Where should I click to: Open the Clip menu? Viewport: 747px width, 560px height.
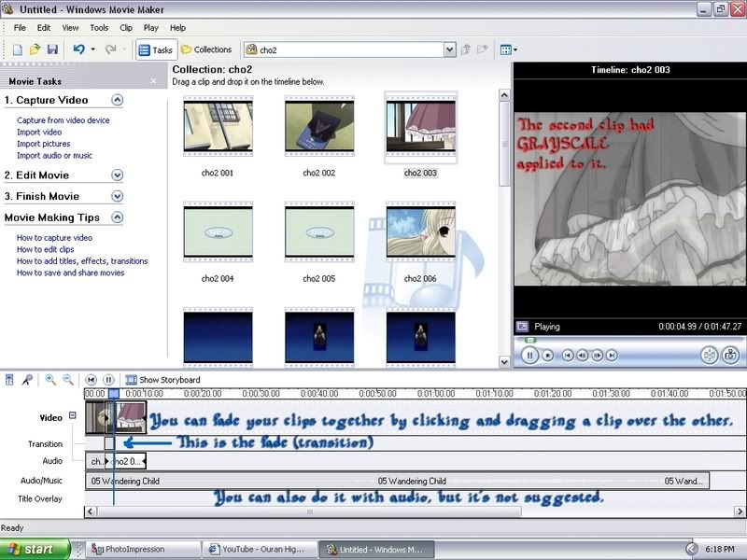pyautogui.click(x=126, y=28)
